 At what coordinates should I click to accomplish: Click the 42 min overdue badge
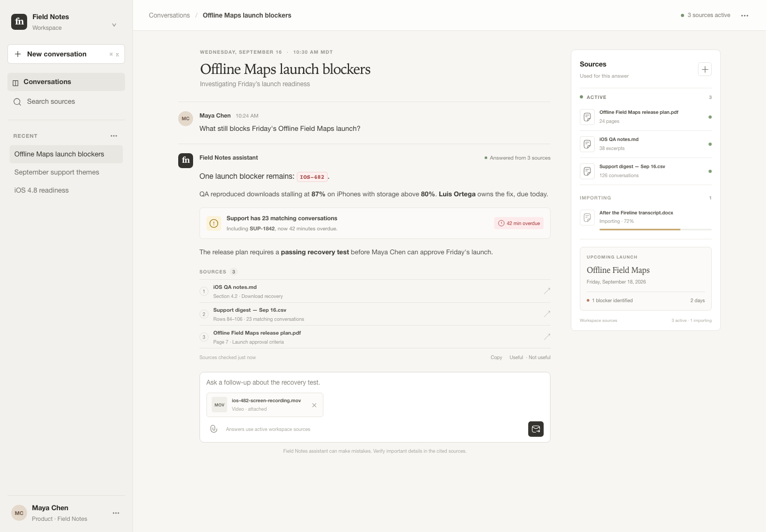click(x=519, y=223)
